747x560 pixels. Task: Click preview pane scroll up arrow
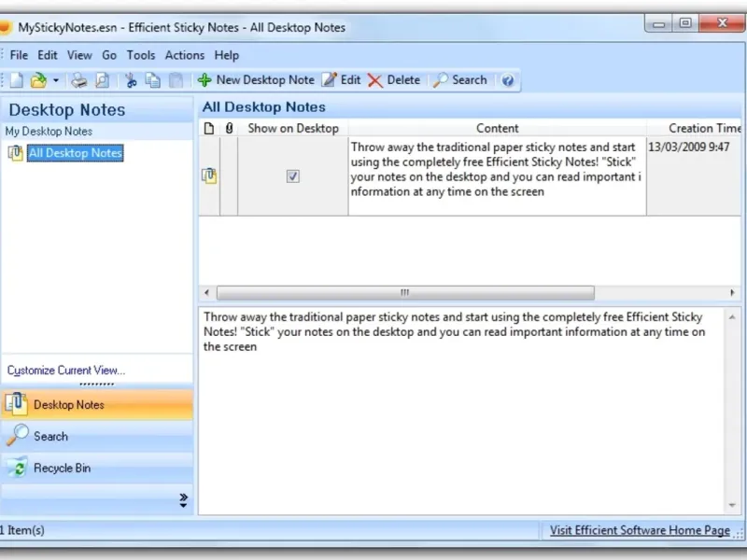pyautogui.click(x=732, y=317)
